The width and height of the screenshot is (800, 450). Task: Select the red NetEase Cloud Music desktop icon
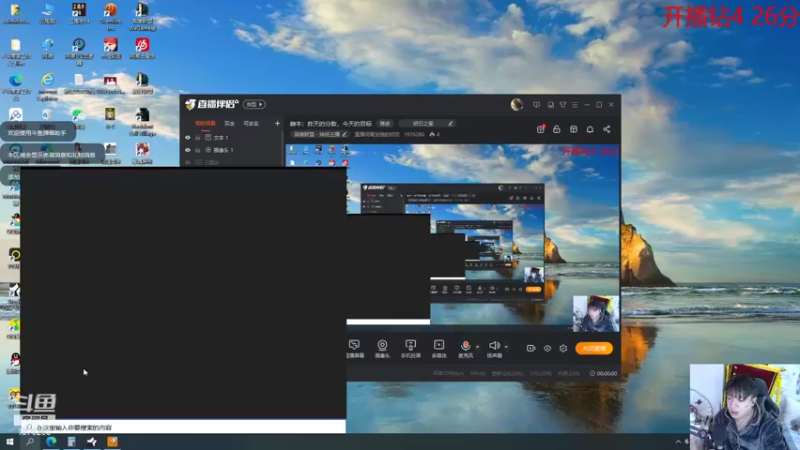click(142, 48)
